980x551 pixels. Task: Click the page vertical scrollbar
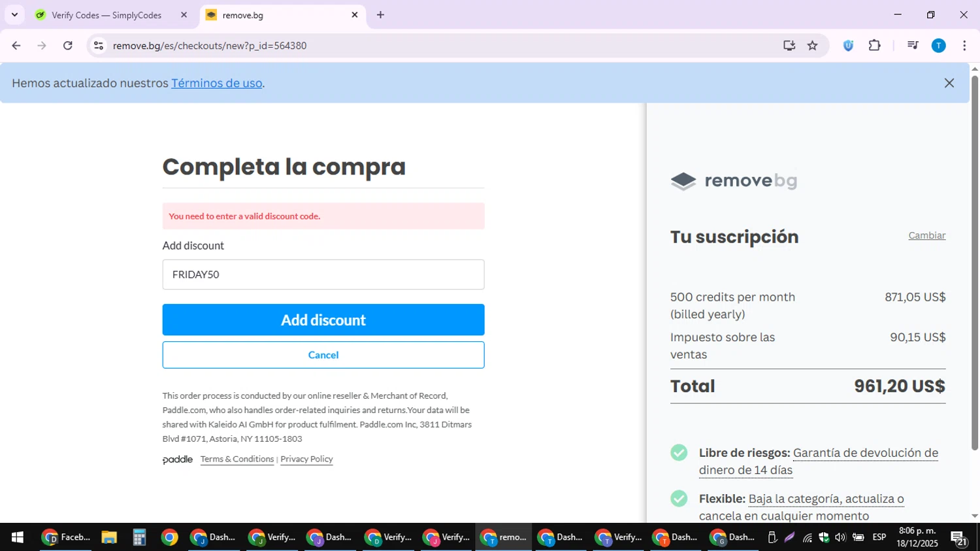(975, 261)
